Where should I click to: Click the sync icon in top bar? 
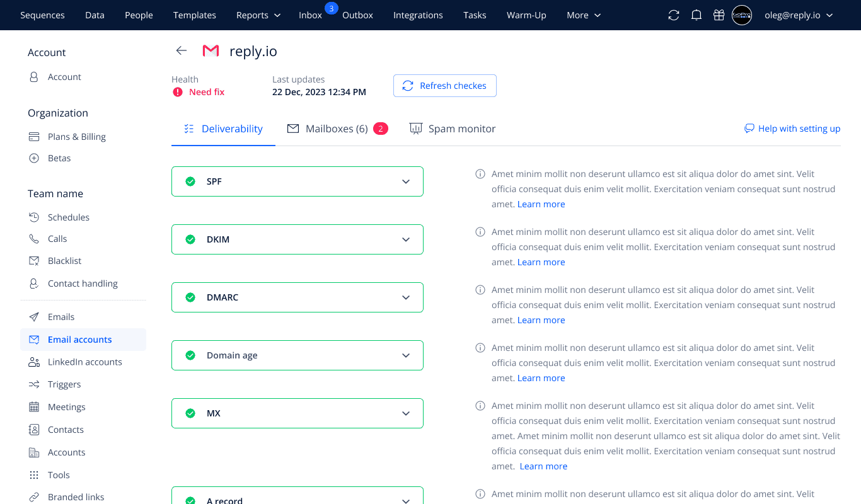674,15
